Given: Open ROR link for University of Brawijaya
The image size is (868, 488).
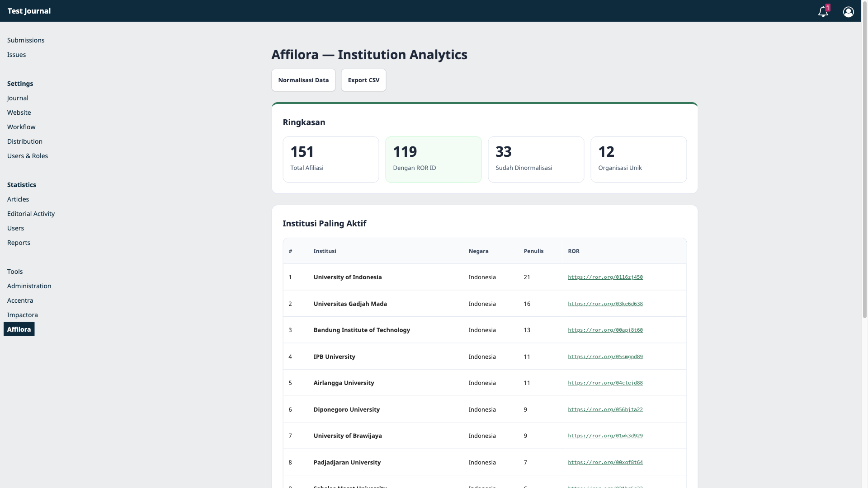Looking at the screenshot, I should pyautogui.click(x=605, y=436).
